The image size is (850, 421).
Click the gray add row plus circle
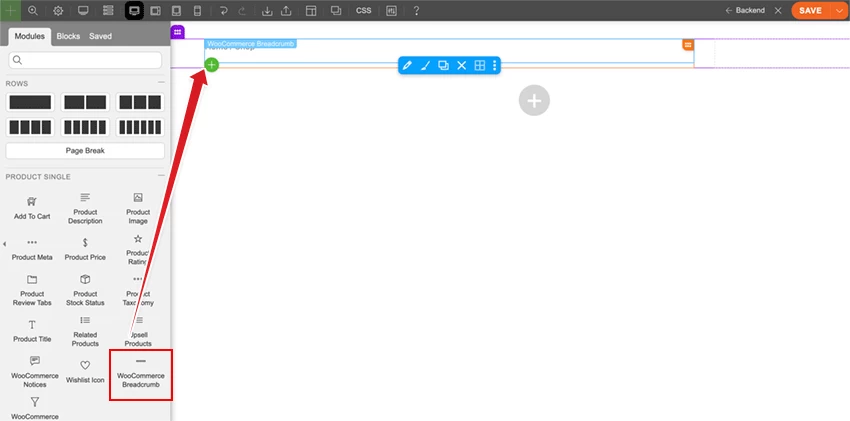tap(535, 100)
